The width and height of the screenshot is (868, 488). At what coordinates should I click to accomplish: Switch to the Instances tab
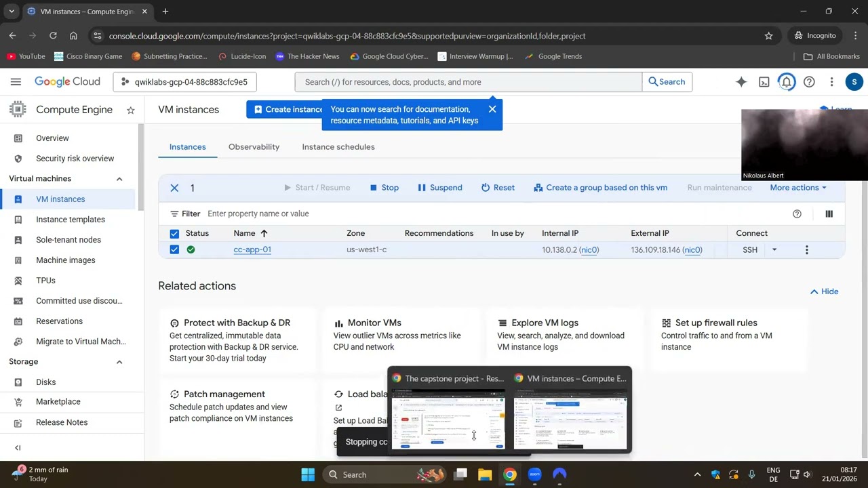[x=188, y=147]
